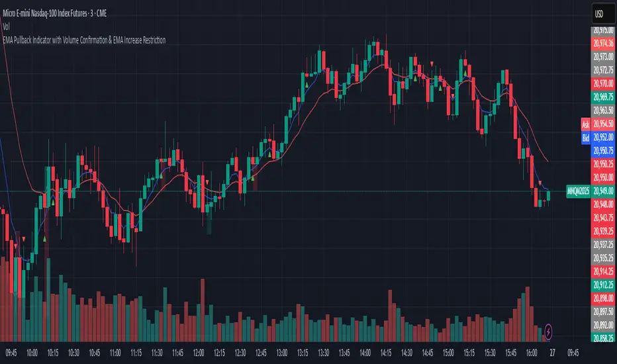Screen dimensions: 617x364
Task: Click the 20,975.00 top price scale label
Action: click(604, 30)
